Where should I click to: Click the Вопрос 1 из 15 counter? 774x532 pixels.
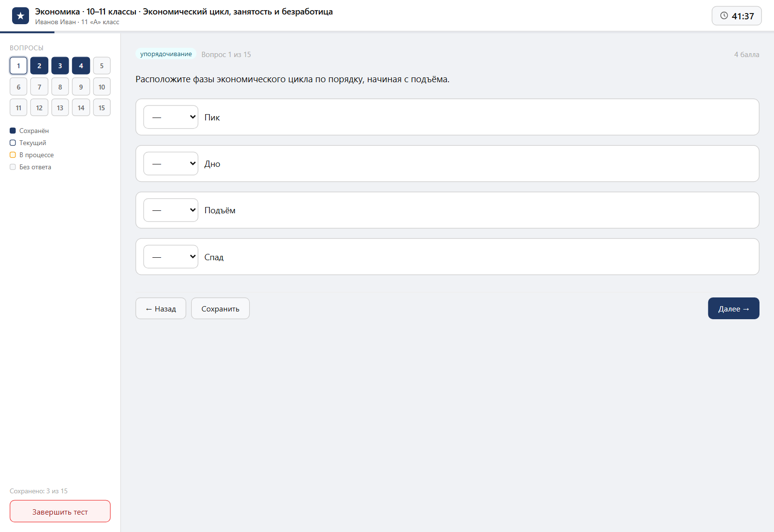click(x=226, y=55)
